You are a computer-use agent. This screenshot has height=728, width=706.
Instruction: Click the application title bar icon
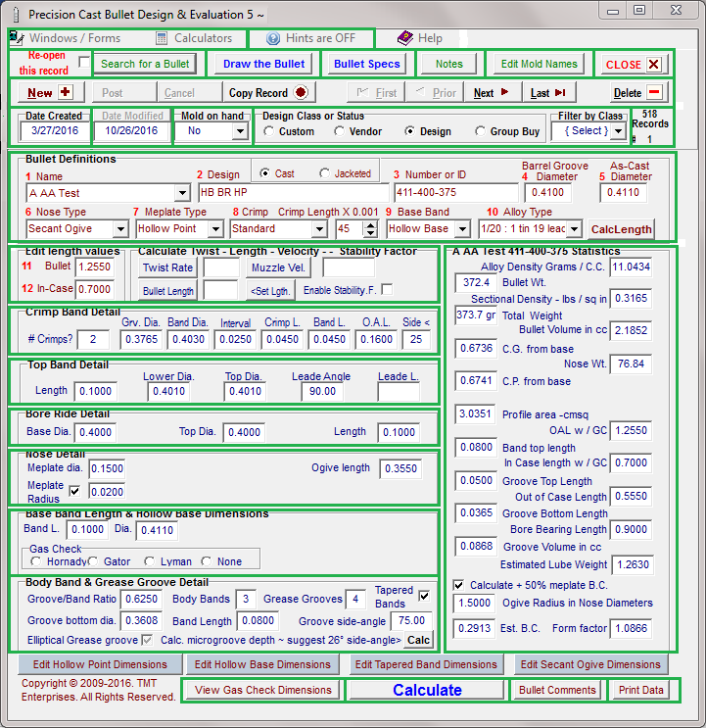(17, 15)
